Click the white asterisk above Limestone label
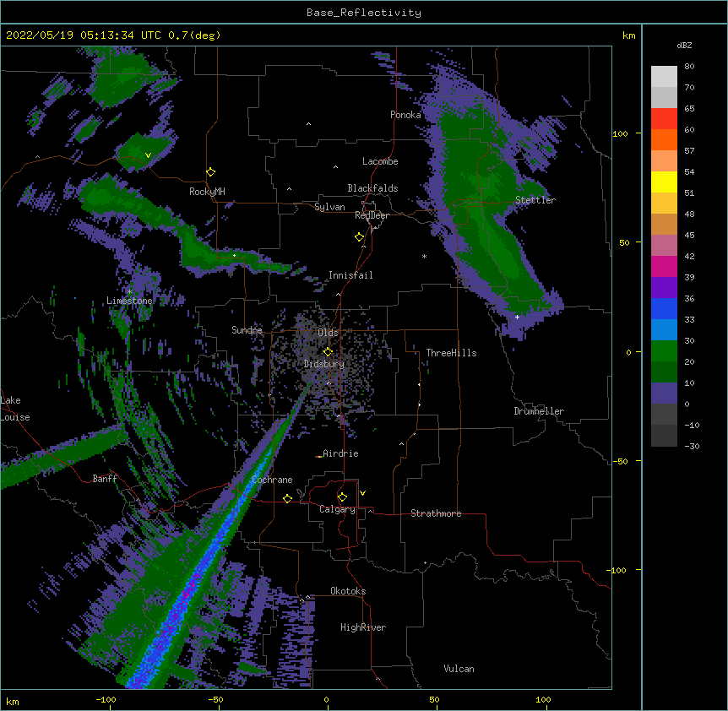 [130, 292]
